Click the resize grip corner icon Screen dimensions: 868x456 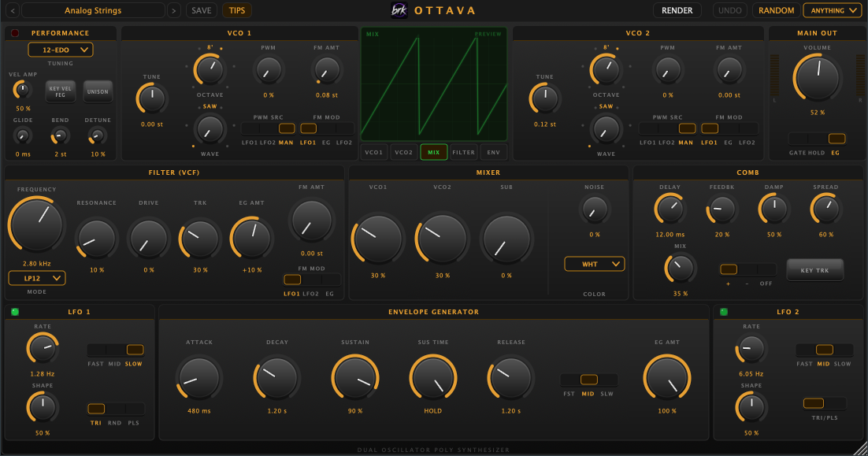coord(859,447)
